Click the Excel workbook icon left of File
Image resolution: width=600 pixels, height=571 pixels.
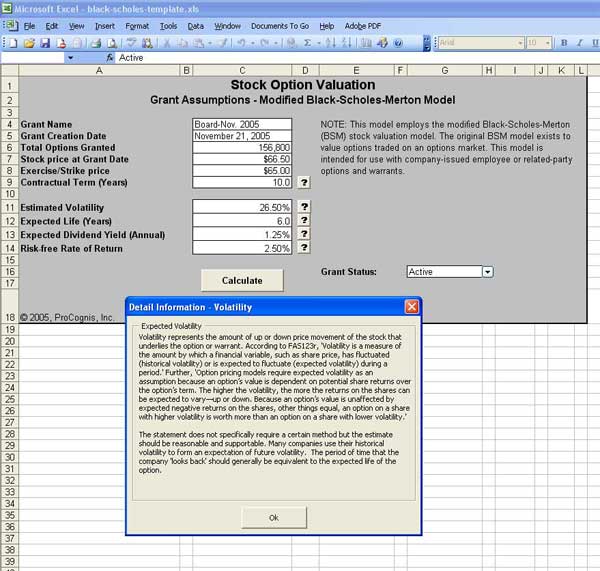(11, 26)
